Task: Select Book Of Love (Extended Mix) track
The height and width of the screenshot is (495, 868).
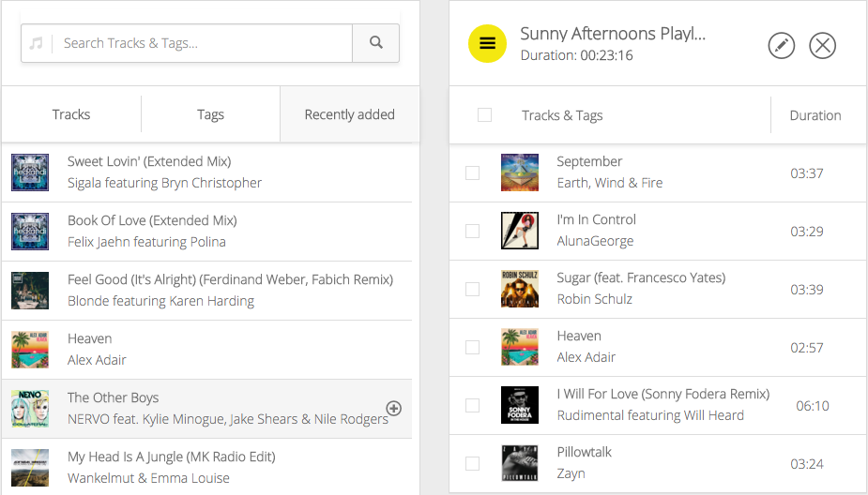Action: point(206,232)
